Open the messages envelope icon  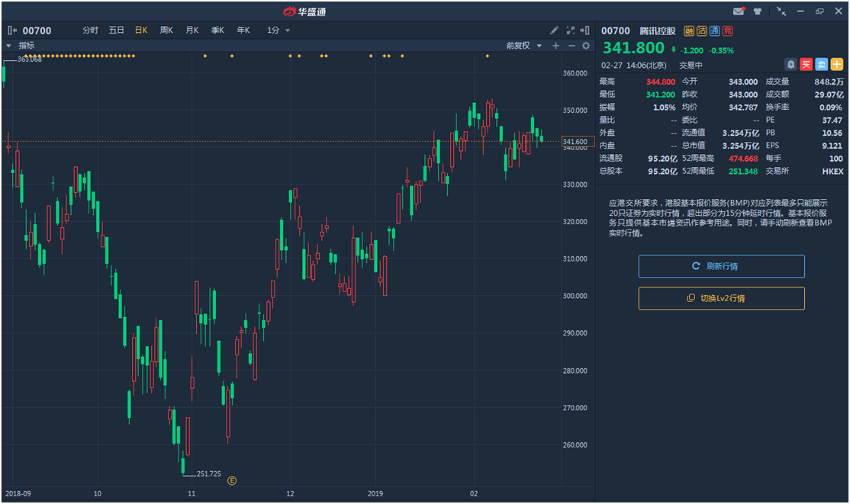coord(738,11)
